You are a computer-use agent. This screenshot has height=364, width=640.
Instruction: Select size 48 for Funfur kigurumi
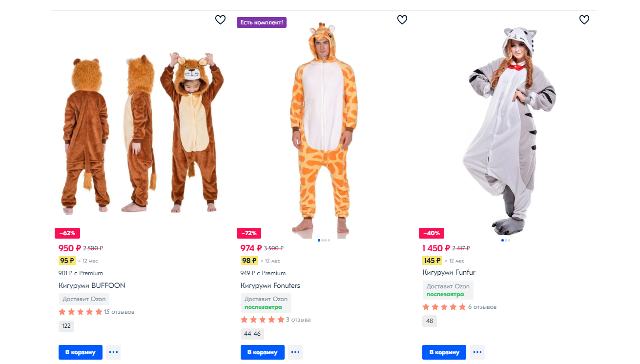point(430,321)
